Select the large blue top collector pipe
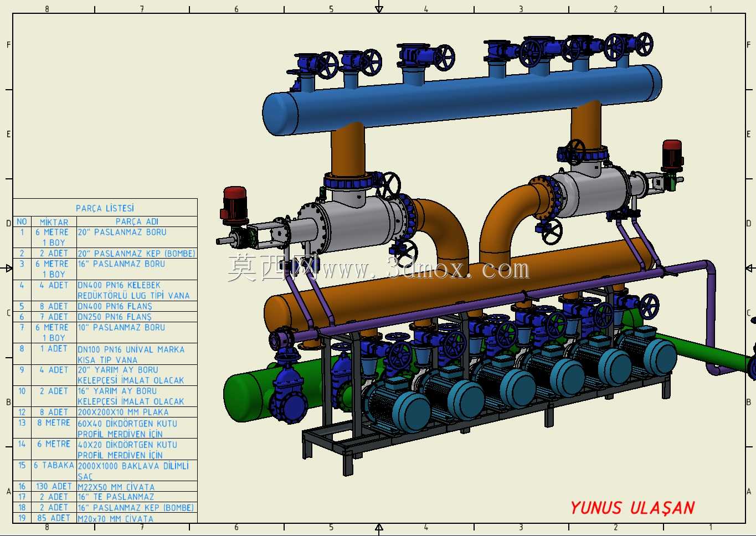The image size is (756, 536). (462, 100)
